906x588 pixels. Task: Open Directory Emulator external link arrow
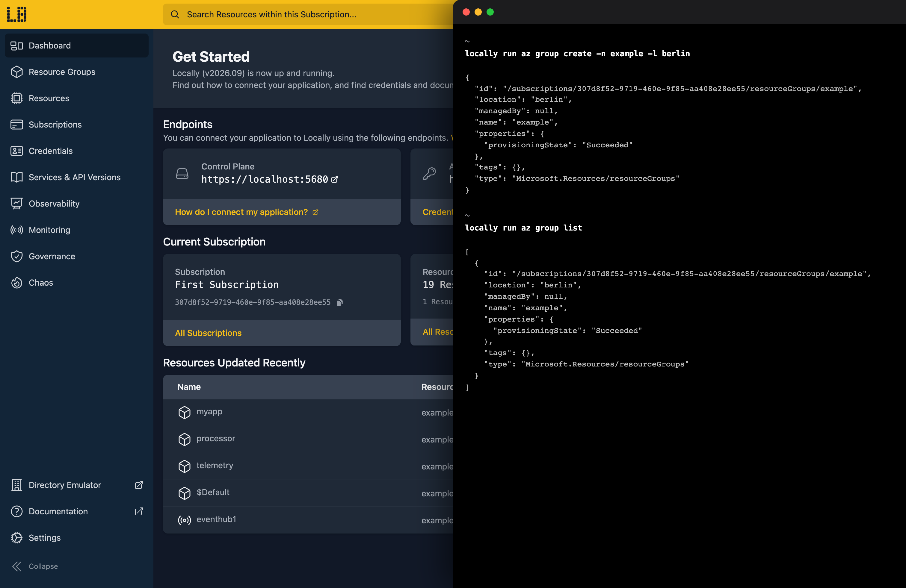[139, 485]
